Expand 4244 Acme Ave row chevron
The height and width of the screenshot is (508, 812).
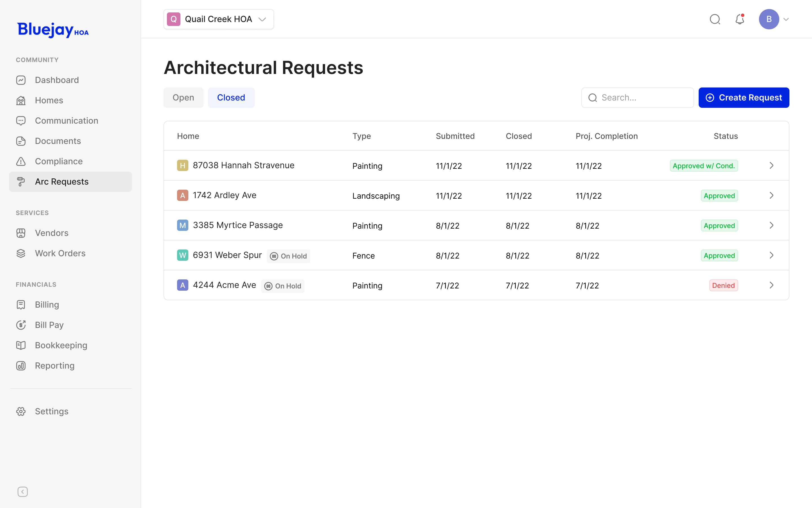point(771,285)
